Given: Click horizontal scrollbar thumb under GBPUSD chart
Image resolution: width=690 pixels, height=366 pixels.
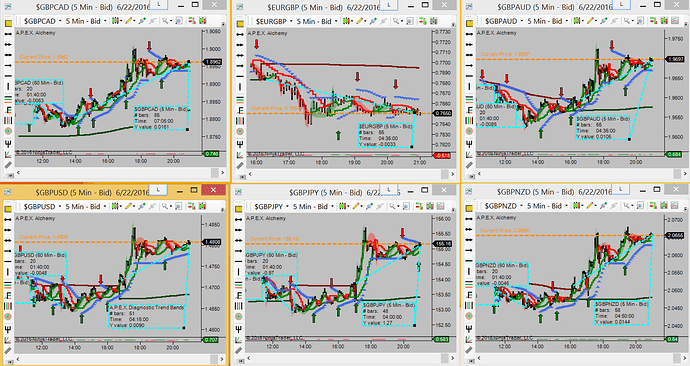Looking at the screenshot, I should tap(213, 359).
